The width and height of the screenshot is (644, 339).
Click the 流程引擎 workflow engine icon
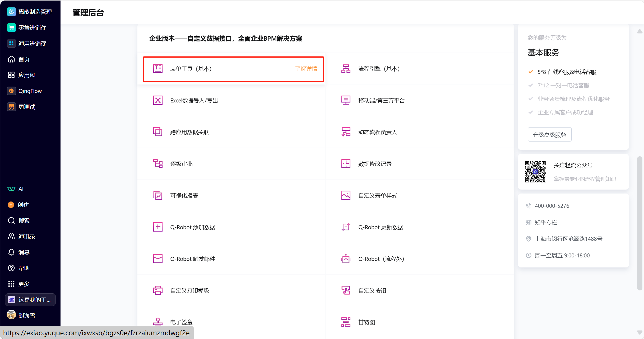(346, 69)
